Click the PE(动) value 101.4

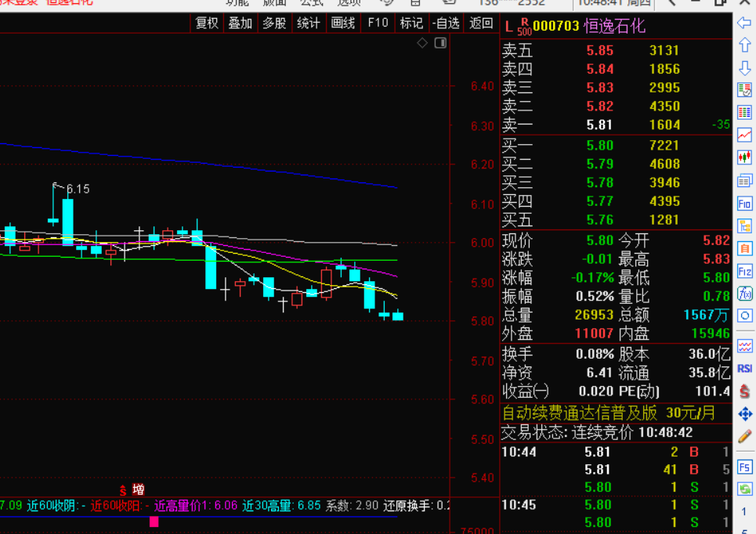point(713,391)
